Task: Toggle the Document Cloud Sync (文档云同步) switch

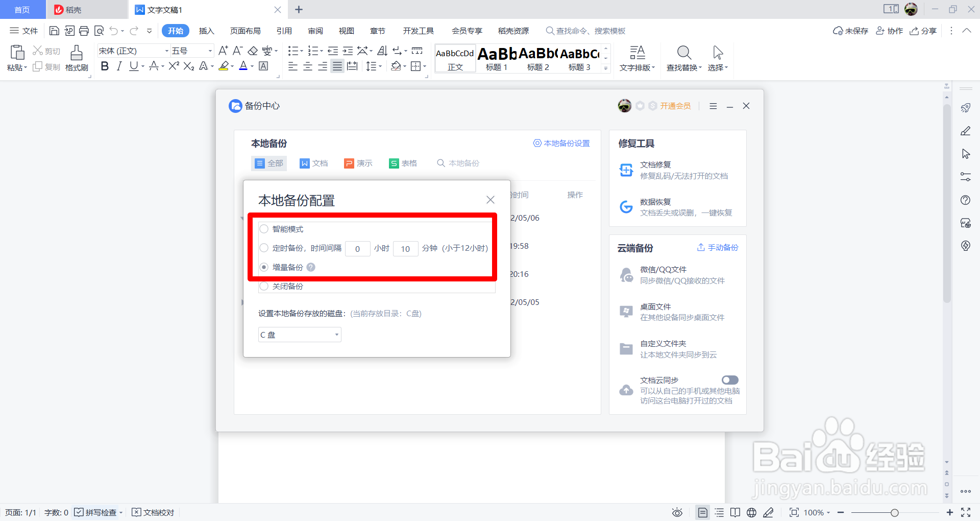Action: 730,380
